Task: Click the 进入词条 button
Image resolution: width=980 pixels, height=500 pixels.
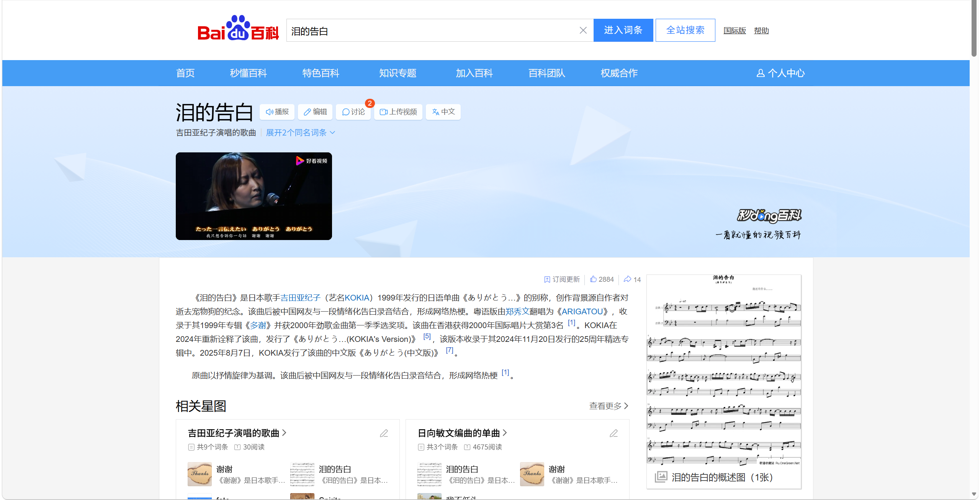Action: click(623, 30)
